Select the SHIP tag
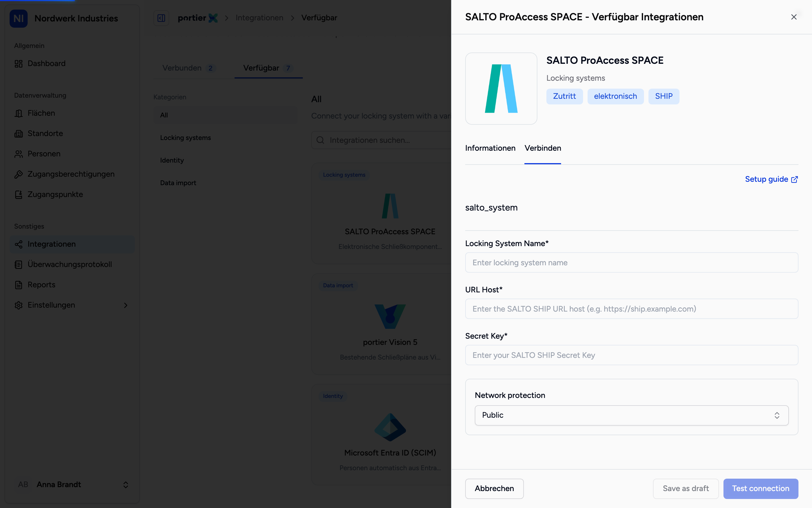Image resolution: width=812 pixels, height=508 pixels. [664, 97]
